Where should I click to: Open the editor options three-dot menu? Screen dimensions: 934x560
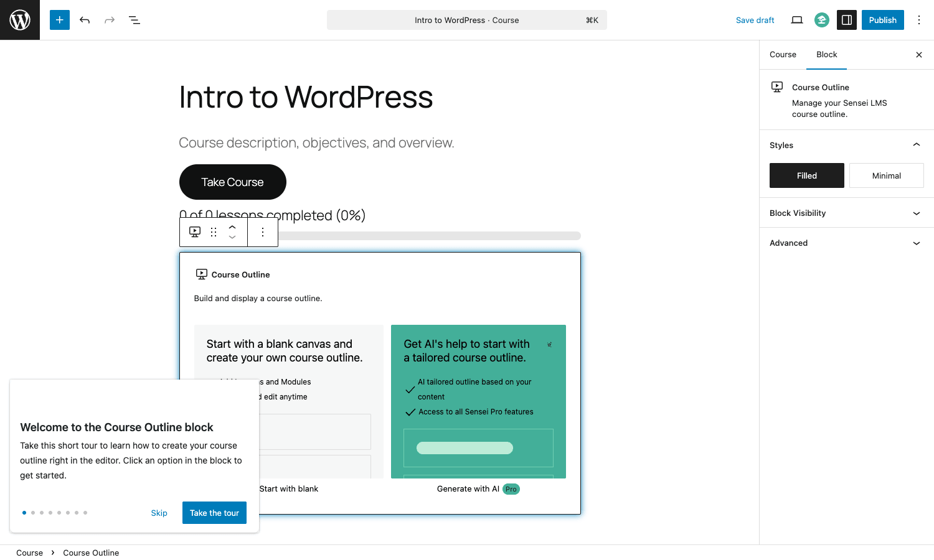click(x=919, y=20)
